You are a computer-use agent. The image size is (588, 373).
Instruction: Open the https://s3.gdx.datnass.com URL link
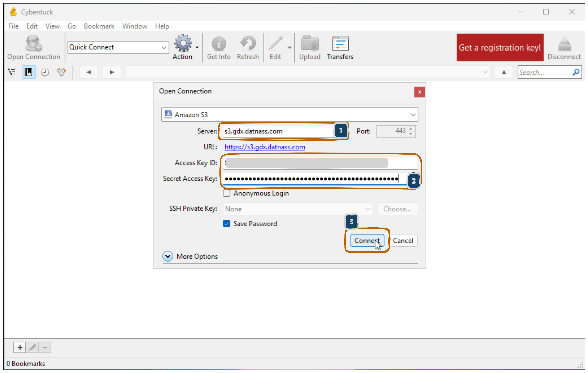coord(265,147)
